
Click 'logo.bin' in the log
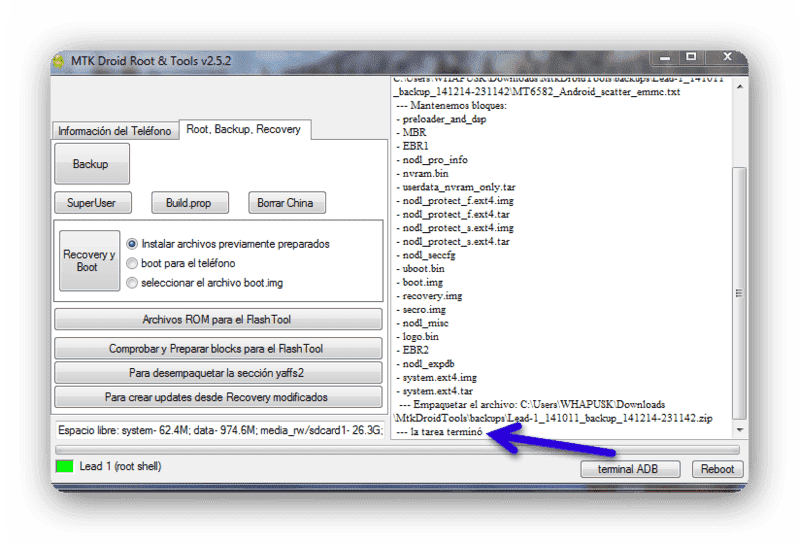point(418,337)
